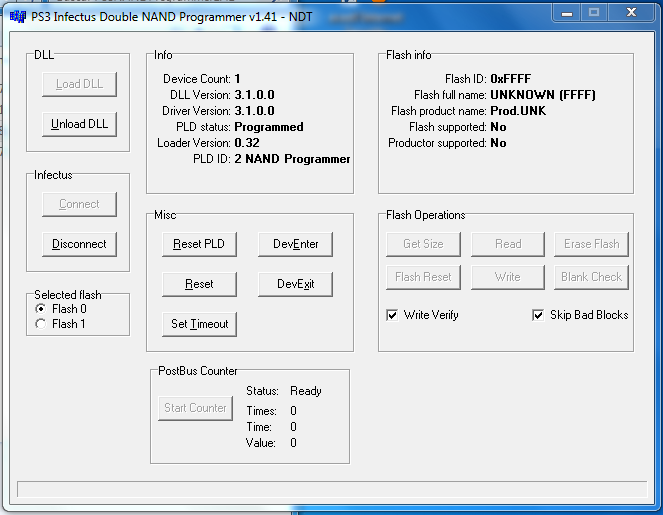Click the PostBus status 'Ready' text
Image resolution: width=663 pixels, height=515 pixels.
(x=306, y=391)
